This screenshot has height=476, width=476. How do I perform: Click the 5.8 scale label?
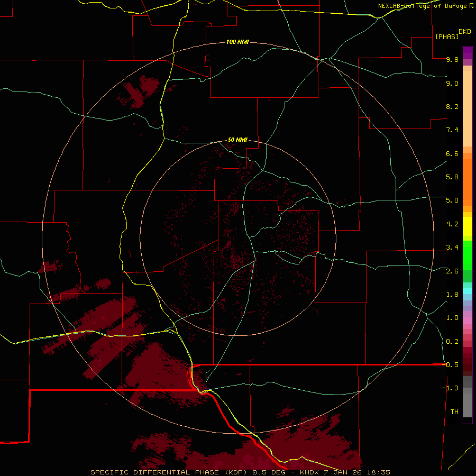pyautogui.click(x=452, y=177)
